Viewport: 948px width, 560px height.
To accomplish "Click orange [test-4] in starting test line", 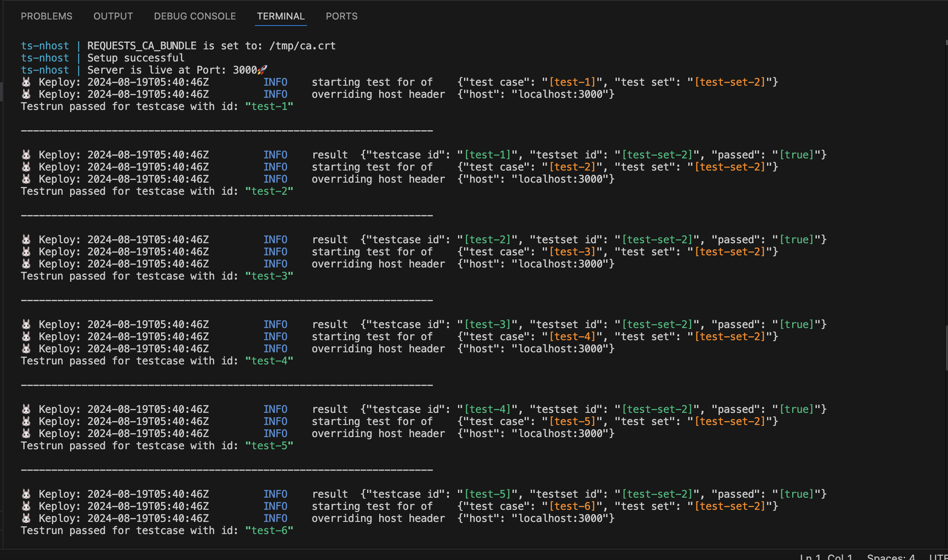I will [x=572, y=337].
